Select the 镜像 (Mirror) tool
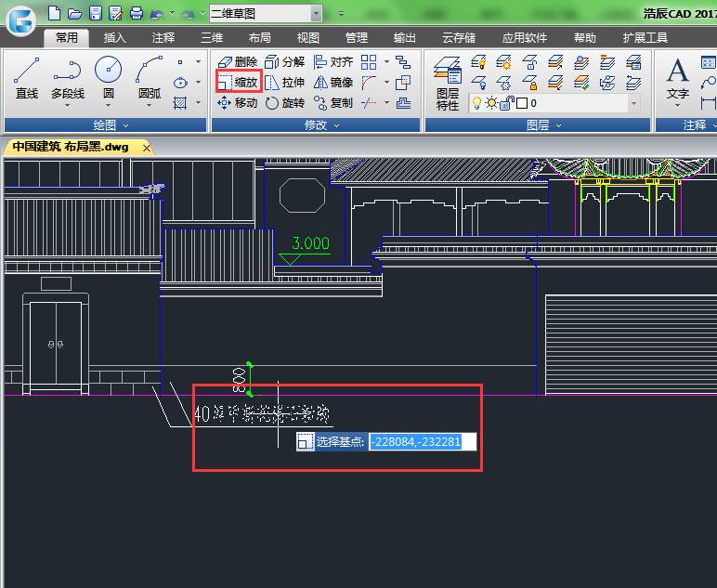 click(333, 82)
